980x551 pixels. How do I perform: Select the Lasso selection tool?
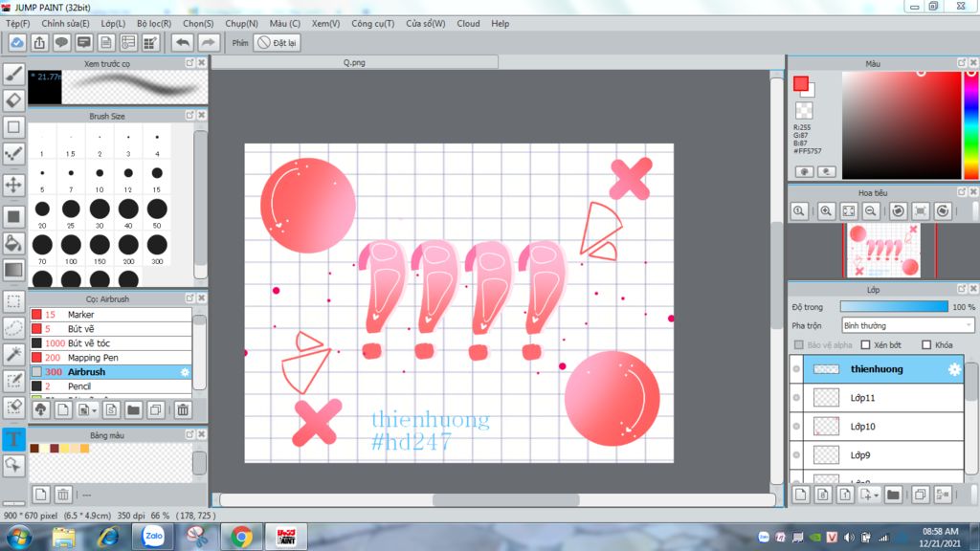13,327
